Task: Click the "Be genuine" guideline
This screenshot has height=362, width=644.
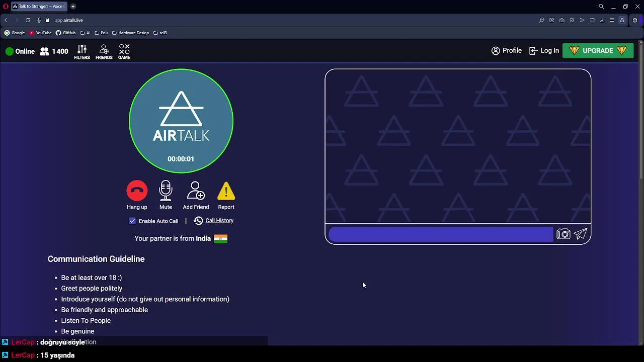Action: (x=77, y=331)
